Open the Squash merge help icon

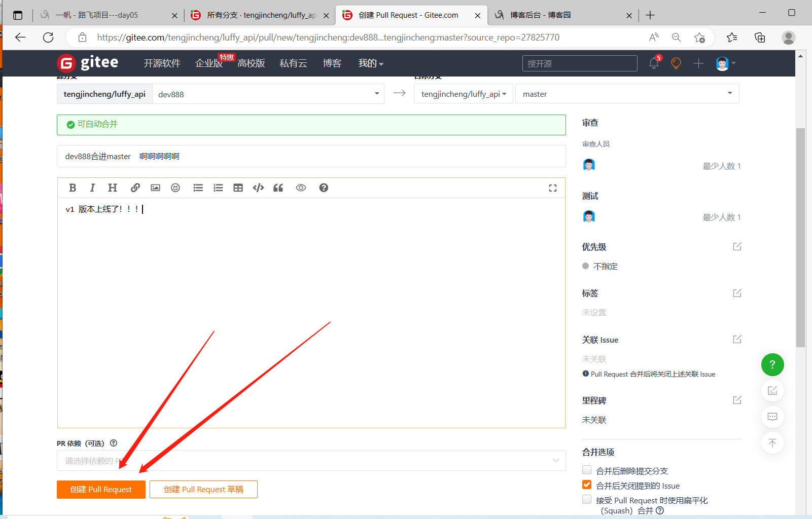(x=660, y=511)
